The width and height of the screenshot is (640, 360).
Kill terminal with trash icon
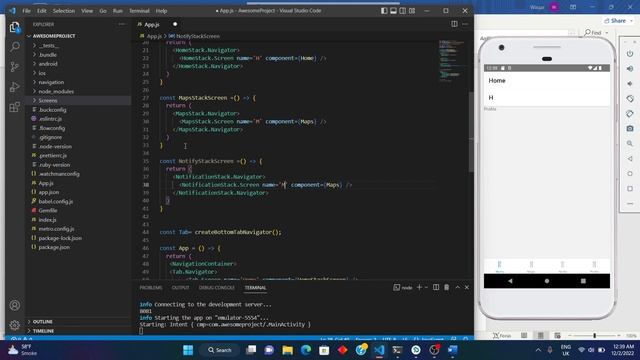click(447, 287)
